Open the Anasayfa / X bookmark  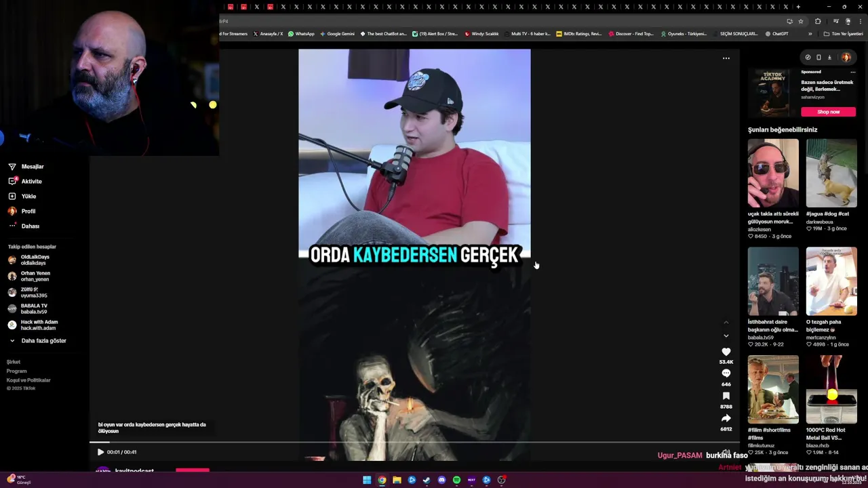268,34
